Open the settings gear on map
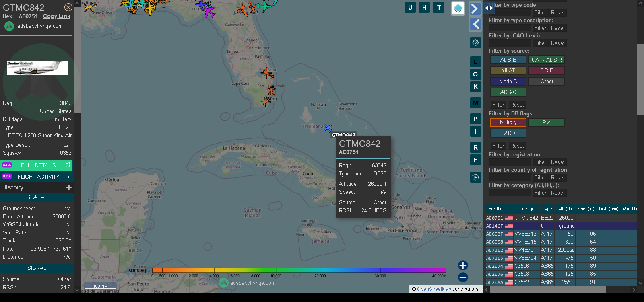The height and width of the screenshot is (302, 644). 475,43
